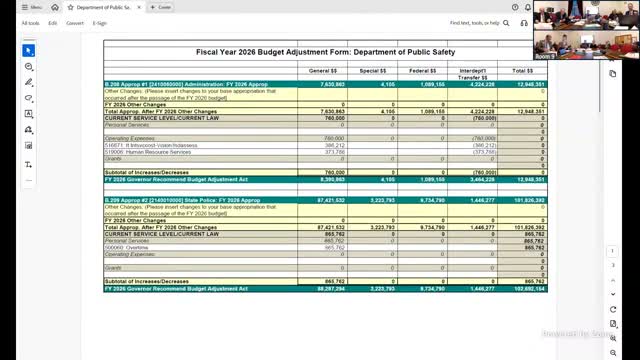Select the top meeting video thumbnail
The image size is (640, 360).
coord(586,15)
